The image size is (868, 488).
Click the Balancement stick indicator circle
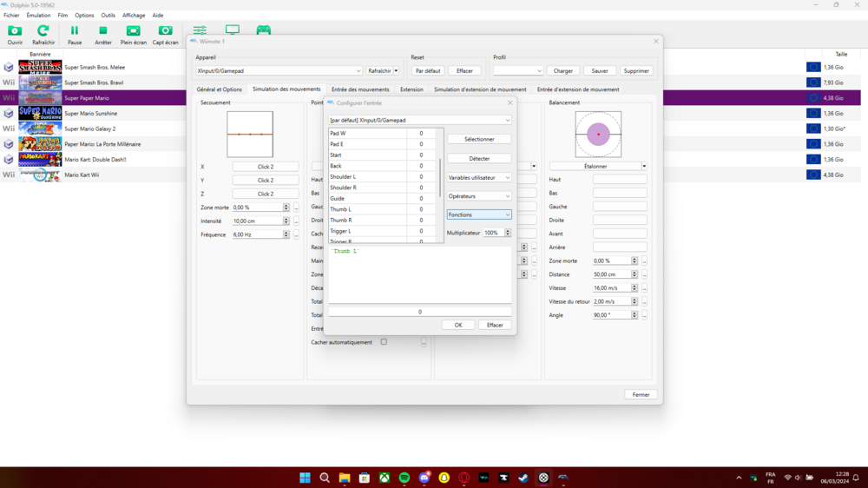598,135
